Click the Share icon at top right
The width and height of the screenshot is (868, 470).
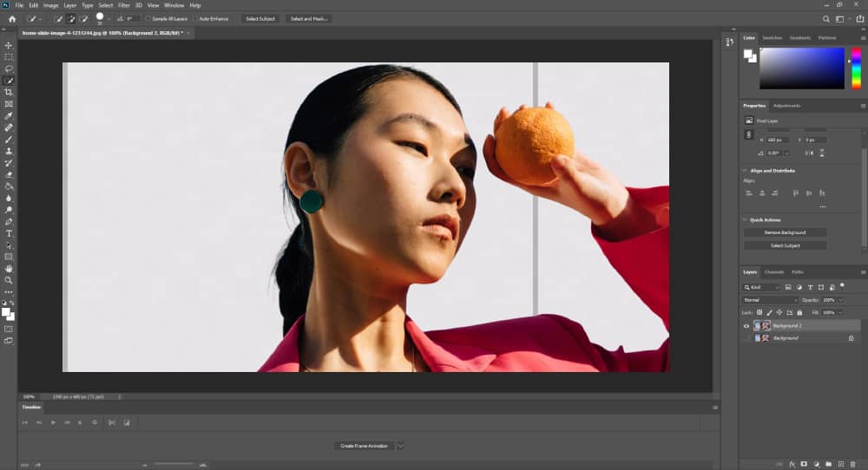coord(859,19)
